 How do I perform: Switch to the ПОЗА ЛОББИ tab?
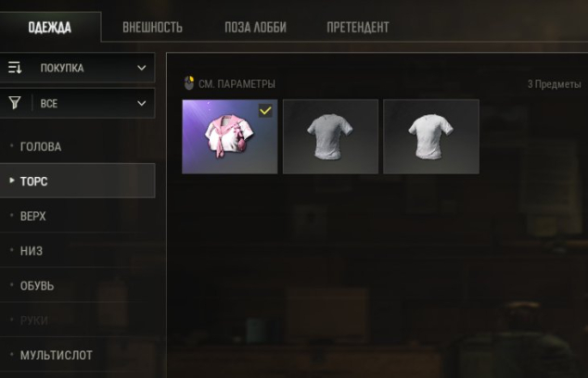[x=255, y=28]
